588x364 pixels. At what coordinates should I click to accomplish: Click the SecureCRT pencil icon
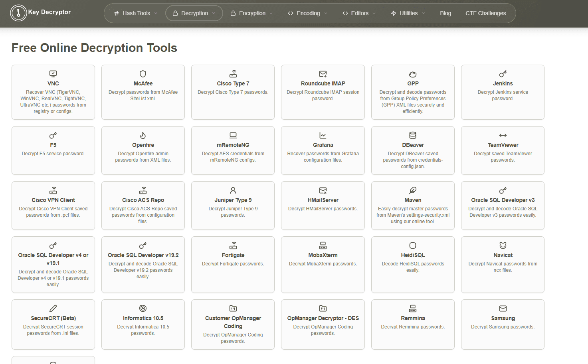53,309
